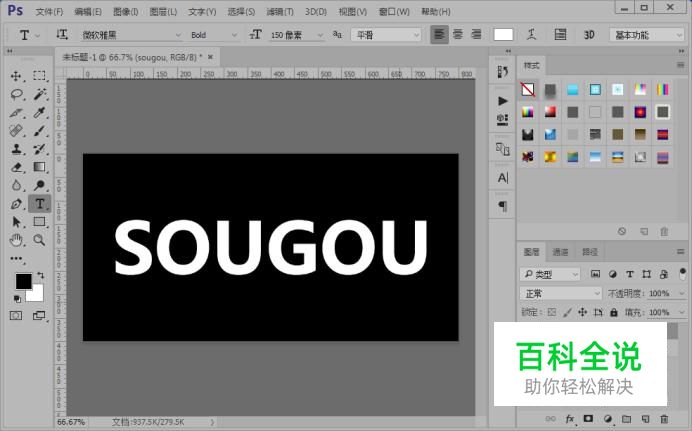Change the screen mode
Screen dimensions: 692x431
tap(39, 315)
